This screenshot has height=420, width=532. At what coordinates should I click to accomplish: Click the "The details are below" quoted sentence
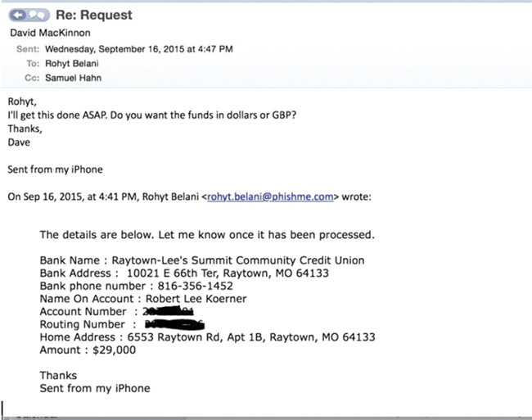click(206, 234)
